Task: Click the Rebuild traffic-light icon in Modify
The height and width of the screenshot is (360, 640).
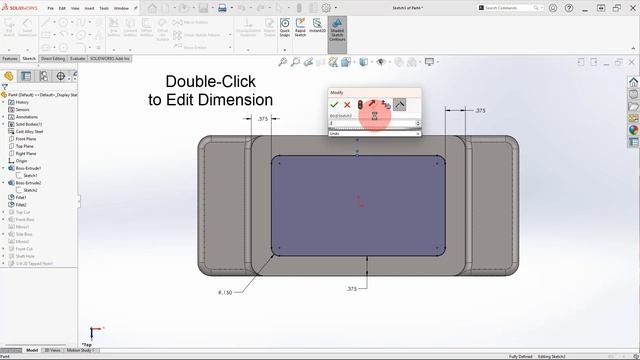Action: click(360, 105)
